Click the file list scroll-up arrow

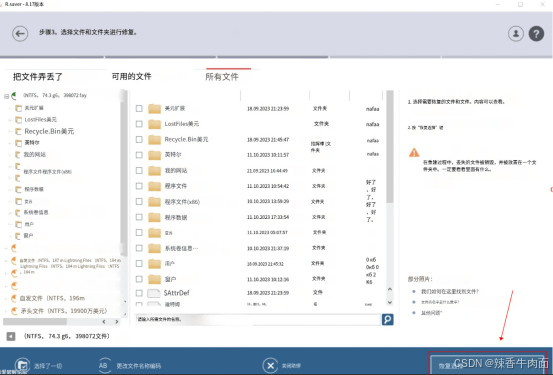coord(390,289)
